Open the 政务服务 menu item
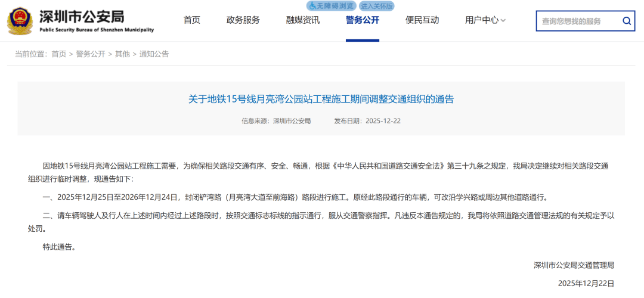 pos(243,20)
